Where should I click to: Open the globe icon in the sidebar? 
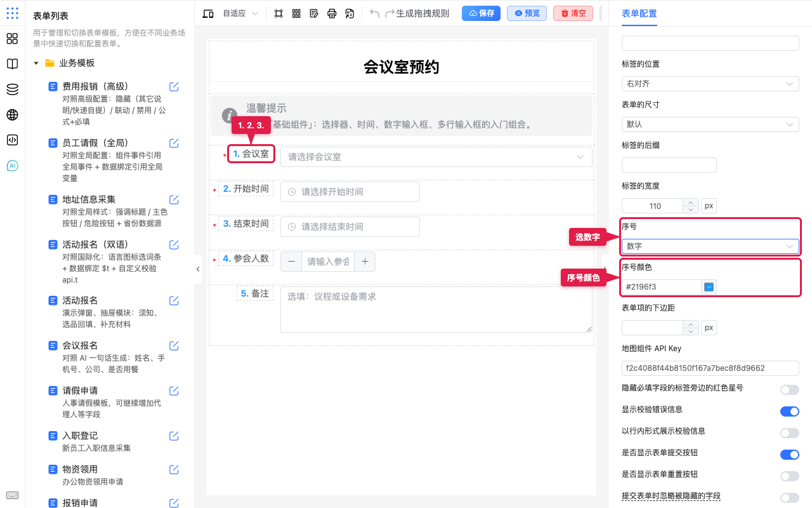click(12, 115)
